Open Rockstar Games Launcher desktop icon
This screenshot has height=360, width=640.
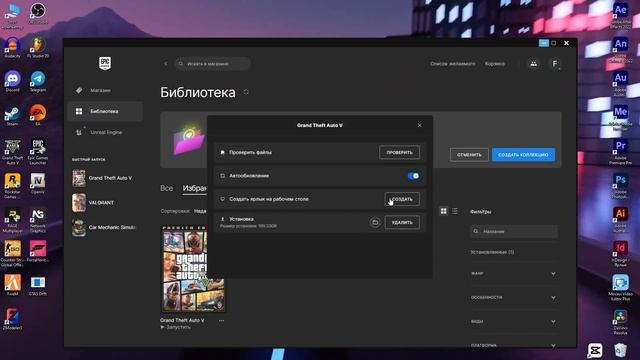[12, 186]
